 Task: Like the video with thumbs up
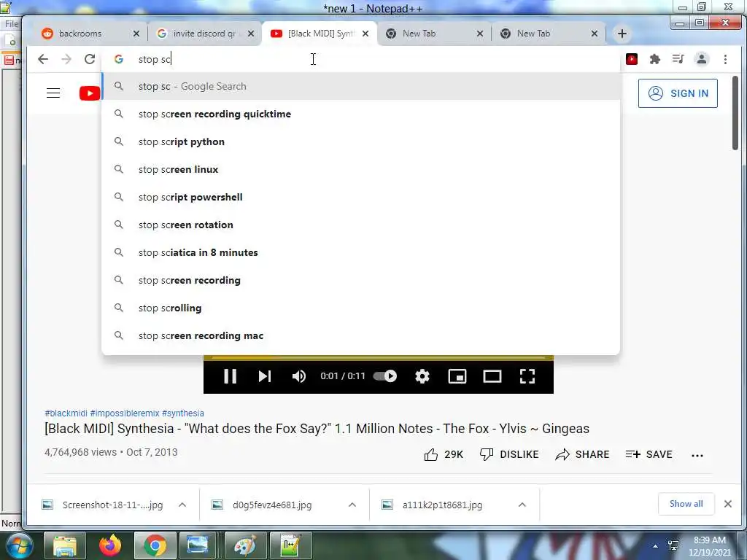pyautogui.click(x=444, y=455)
